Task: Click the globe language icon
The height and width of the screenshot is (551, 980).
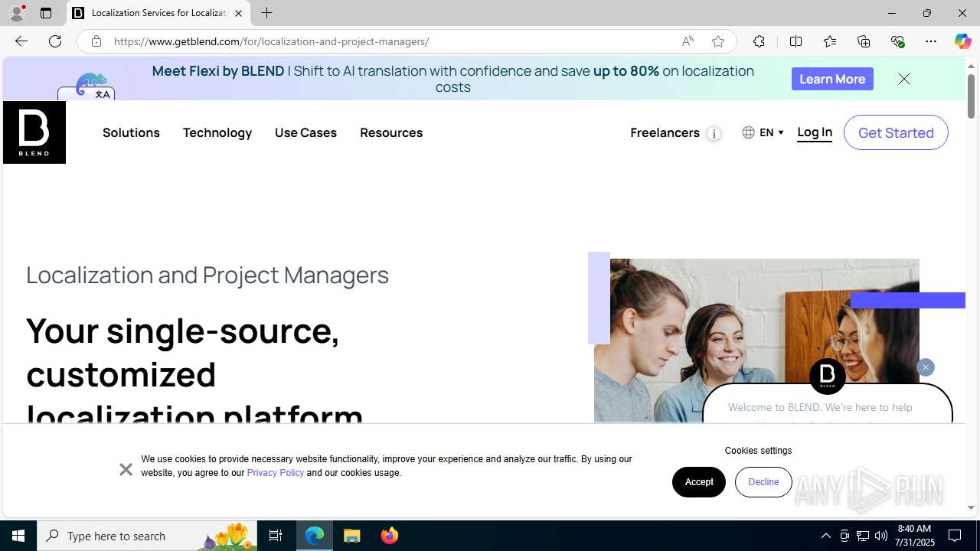Action: point(748,132)
